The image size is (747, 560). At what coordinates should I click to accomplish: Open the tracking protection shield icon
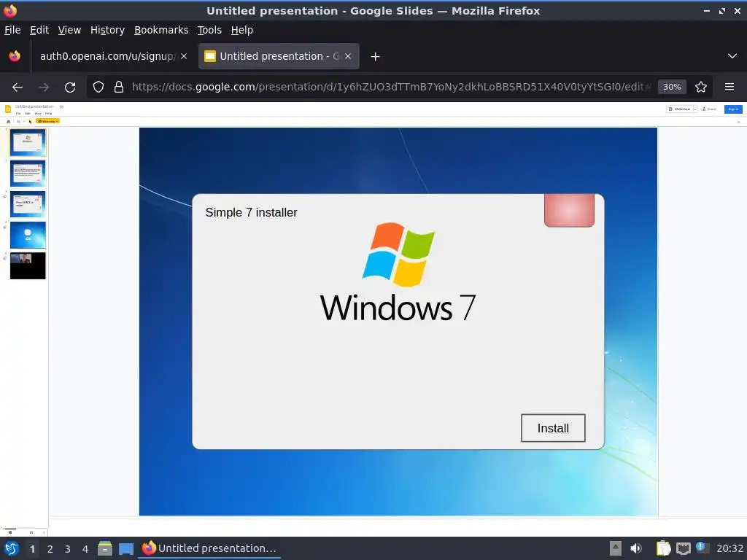coord(98,87)
